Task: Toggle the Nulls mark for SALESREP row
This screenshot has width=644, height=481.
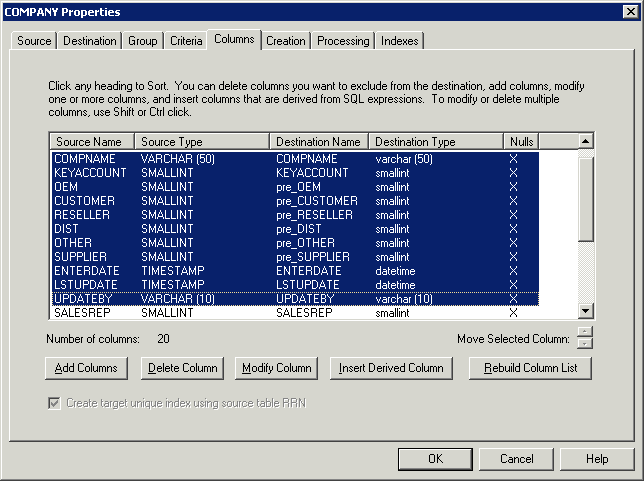Action: click(514, 313)
